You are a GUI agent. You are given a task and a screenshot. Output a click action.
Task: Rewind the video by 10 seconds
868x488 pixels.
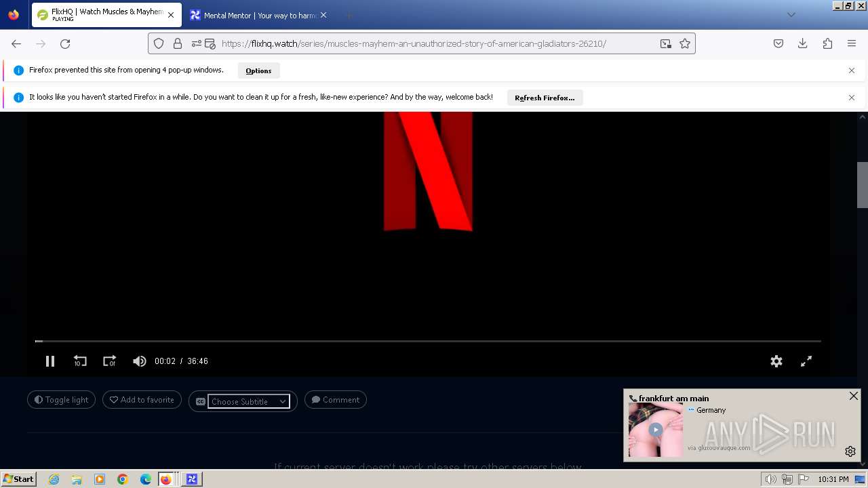click(x=80, y=361)
